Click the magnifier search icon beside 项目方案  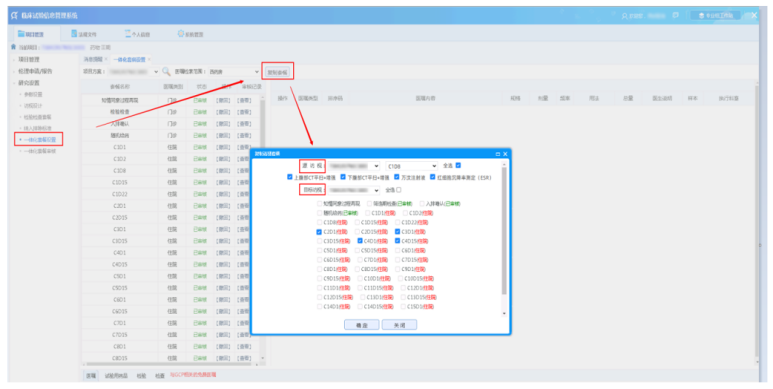click(x=166, y=71)
